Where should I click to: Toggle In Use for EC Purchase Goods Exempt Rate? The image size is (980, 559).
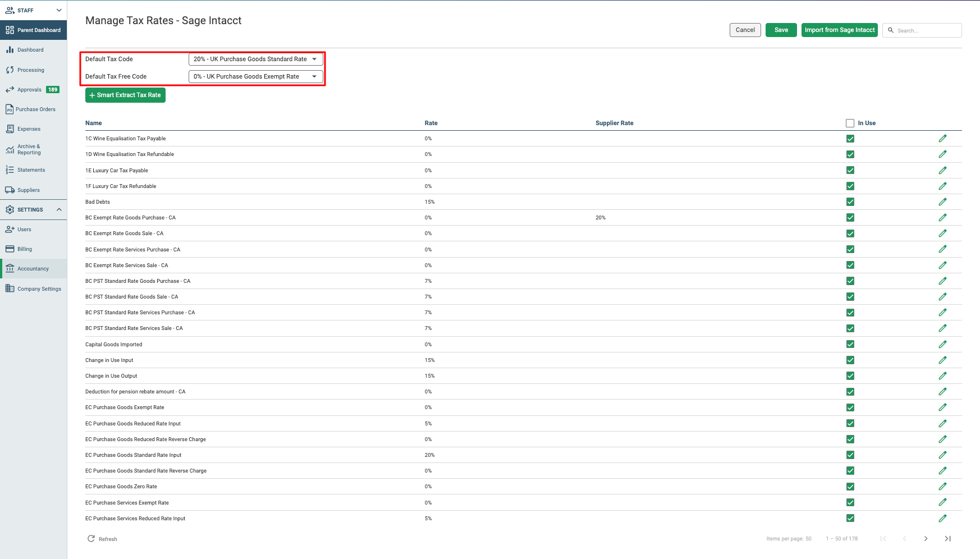850,407
